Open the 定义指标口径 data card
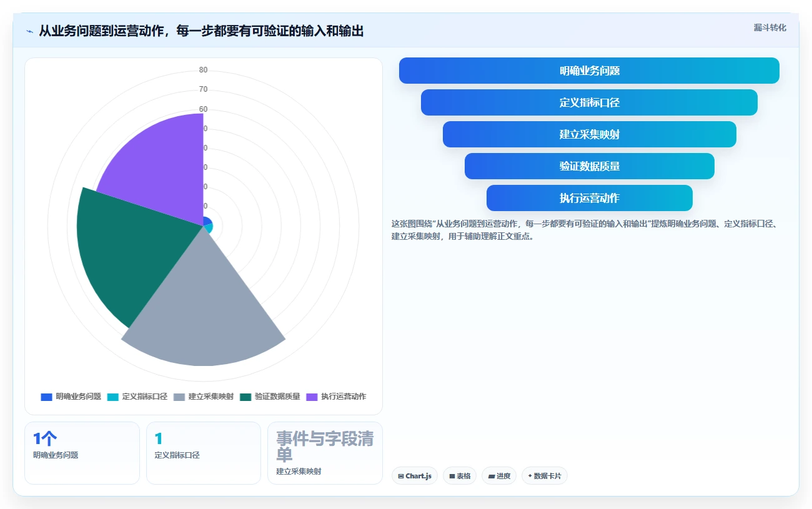This screenshot has width=812, height=509. tap(204, 453)
